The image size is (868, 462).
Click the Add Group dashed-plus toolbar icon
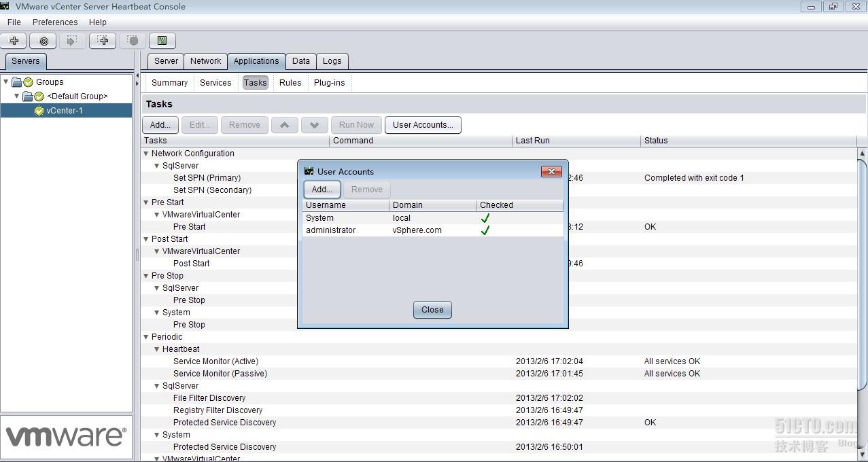tap(103, 41)
